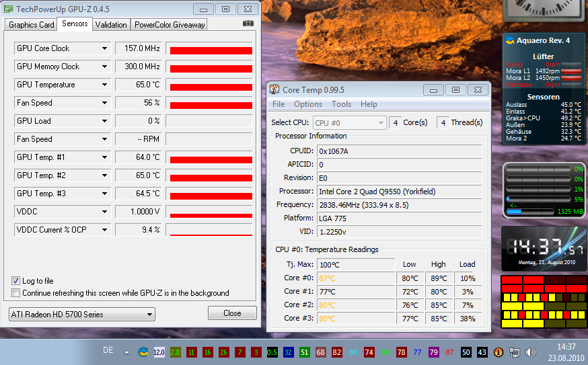Click the Frequency field showing 2838.46MHz
Viewport: 588px width, 365px height.
pyautogui.click(x=399, y=205)
